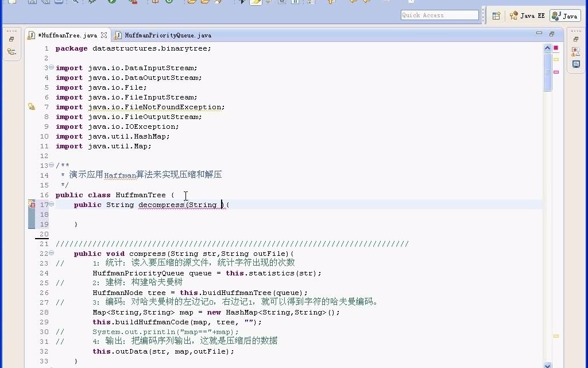The height and width of the screenshot is (368, 588).
Task: Select the Debug icon on the main toolbar
Action: pyautogui.click(x=91, y=2)
